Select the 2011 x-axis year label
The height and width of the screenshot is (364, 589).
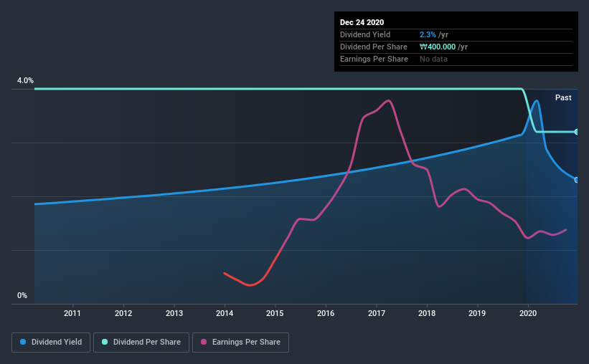click(72, 313)
